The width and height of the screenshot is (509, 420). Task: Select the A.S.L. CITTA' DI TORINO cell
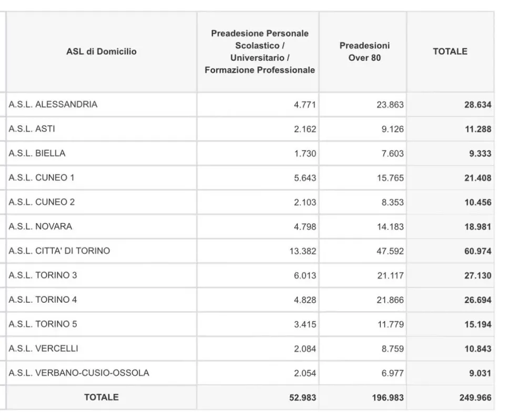pyautogui.click(x=59, y=251)
